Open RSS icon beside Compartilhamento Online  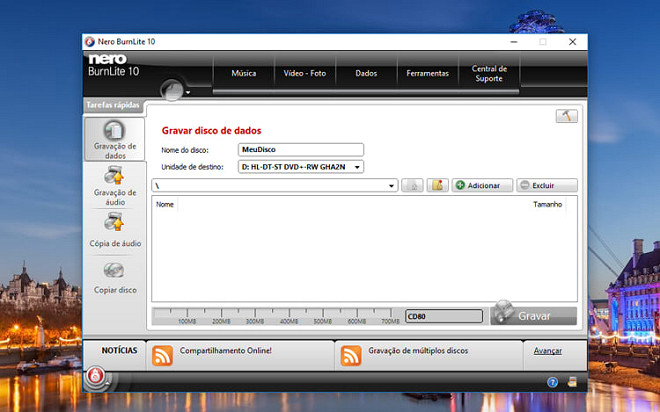coord(162,356)
